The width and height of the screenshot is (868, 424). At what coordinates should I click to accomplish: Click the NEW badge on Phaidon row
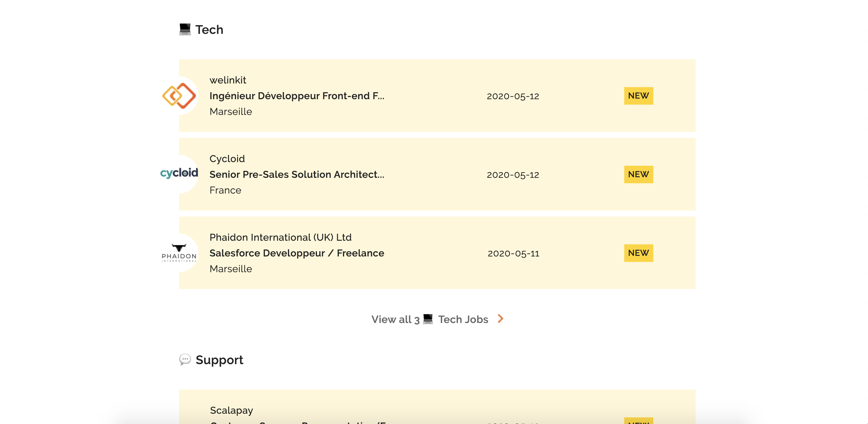coord(638,253)
